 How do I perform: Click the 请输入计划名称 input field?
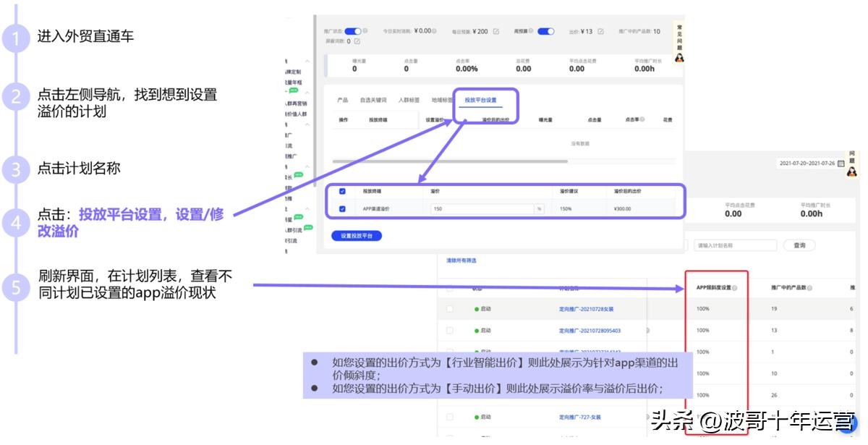tap(736, 245)
